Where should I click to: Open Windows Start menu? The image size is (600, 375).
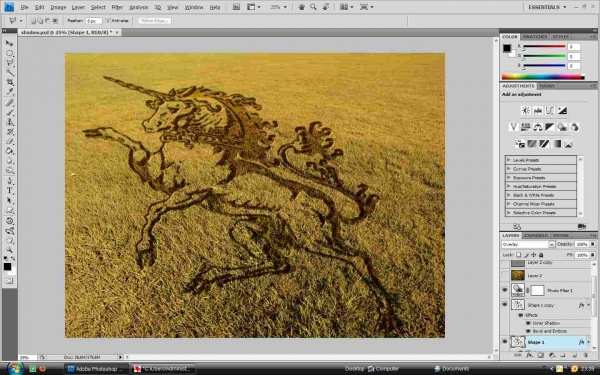15,368
